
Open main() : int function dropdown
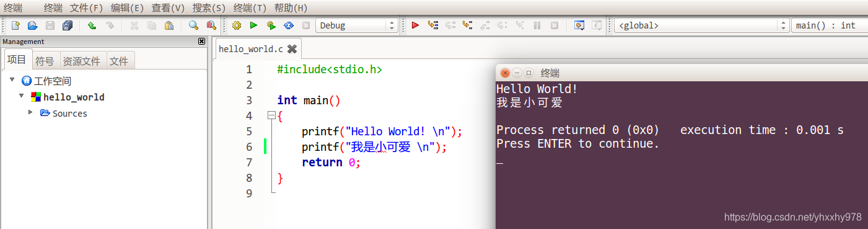[x=829, y=25]
